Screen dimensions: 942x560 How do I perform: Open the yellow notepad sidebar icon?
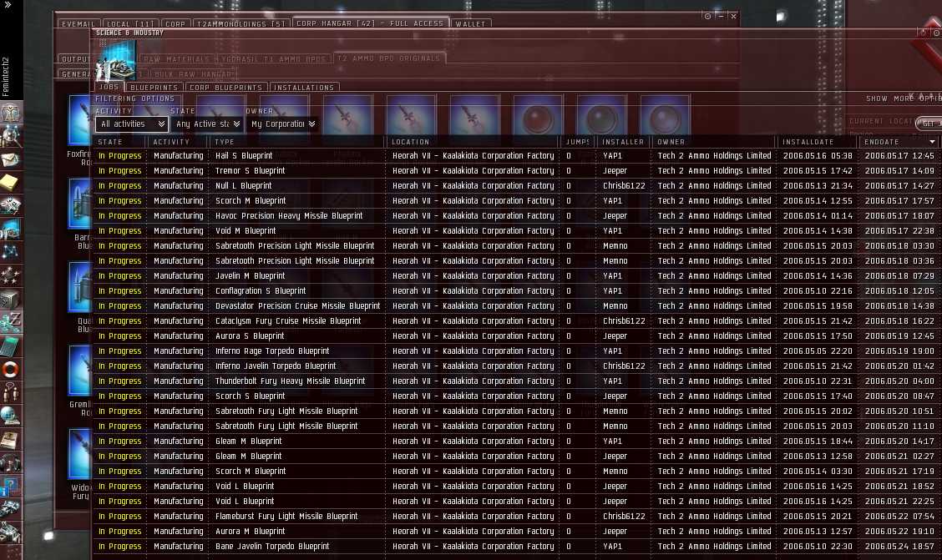[11, 183]
